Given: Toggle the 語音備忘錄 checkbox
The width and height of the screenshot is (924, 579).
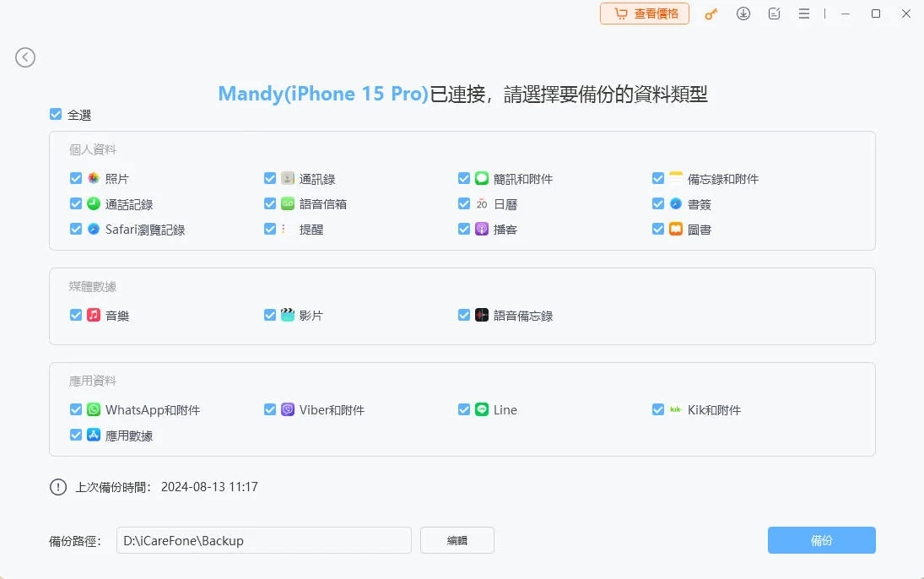Looking at the screenshot, I should click(x=464, y=315).
